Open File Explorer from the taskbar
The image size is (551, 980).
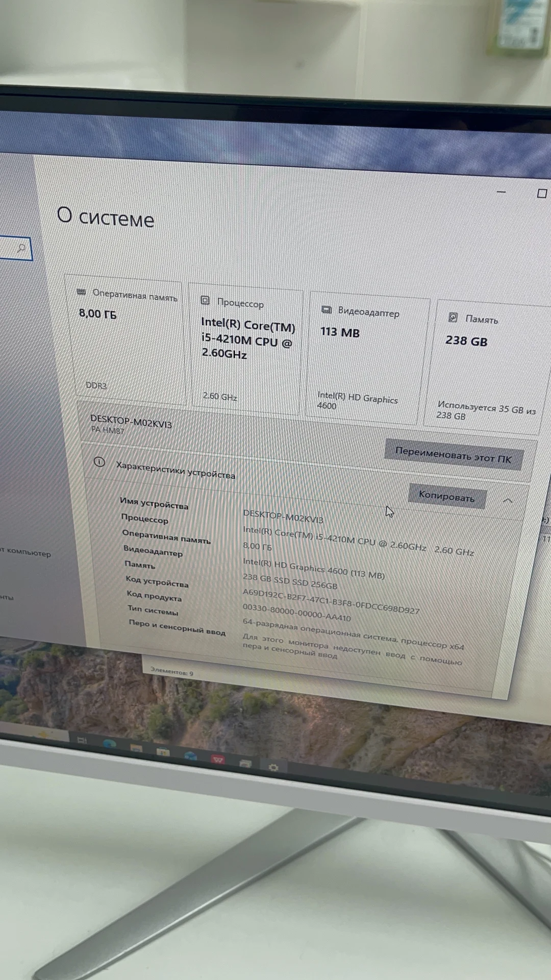coord(136,748)
